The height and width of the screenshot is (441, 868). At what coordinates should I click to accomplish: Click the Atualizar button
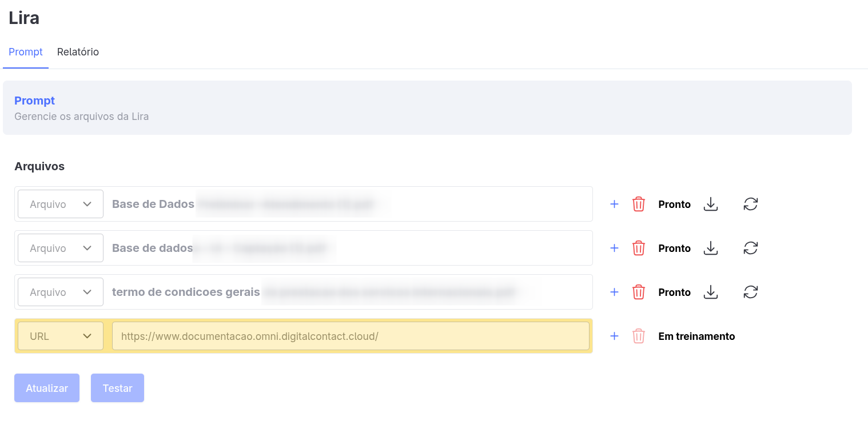[47, 388]
